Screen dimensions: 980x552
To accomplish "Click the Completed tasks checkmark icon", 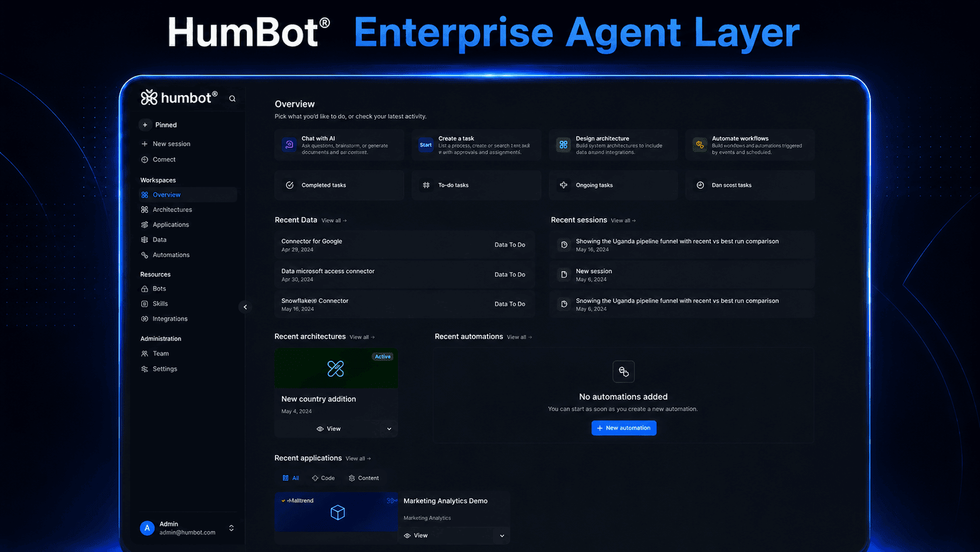I will coord(290,185).
